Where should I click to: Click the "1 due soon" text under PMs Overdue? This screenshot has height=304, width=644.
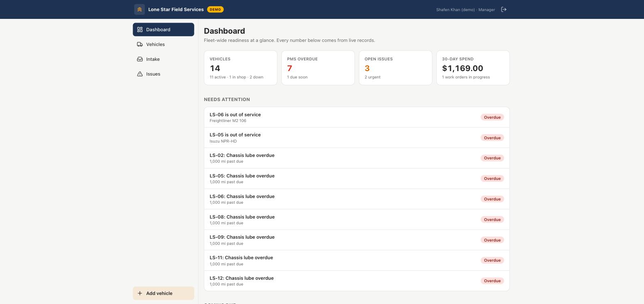pyautogui.click(x=297, y=77)
